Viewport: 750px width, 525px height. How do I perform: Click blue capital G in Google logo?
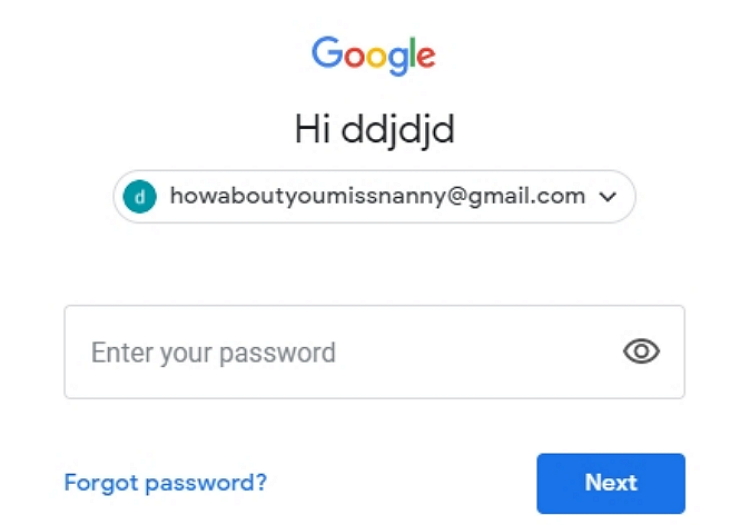coord(327,52)
